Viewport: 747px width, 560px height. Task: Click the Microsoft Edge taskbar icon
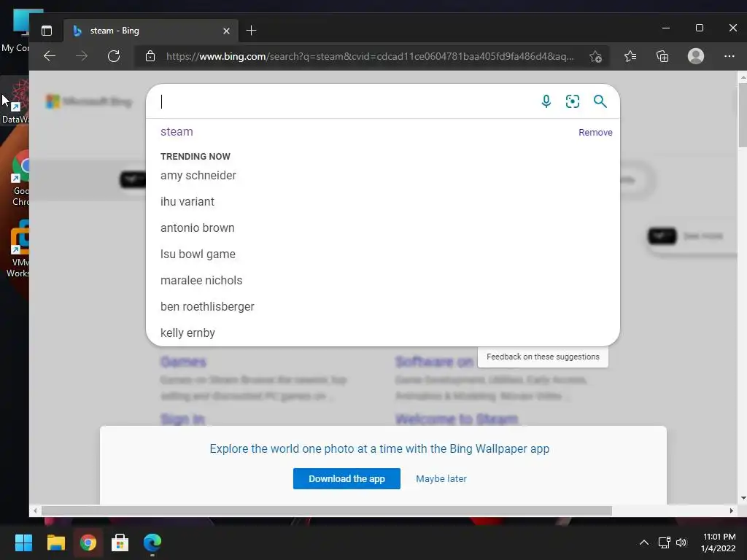[x=152, y=542]
